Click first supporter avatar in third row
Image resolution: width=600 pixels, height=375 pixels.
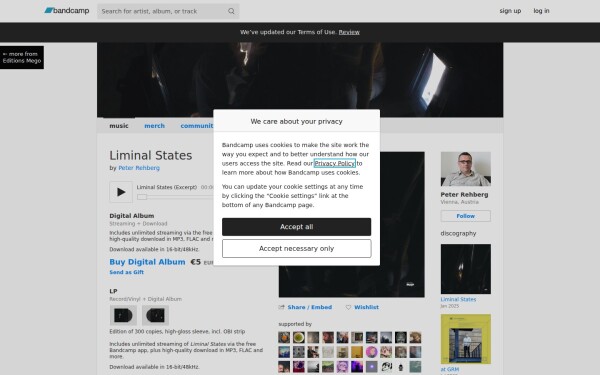coord(284,367)
